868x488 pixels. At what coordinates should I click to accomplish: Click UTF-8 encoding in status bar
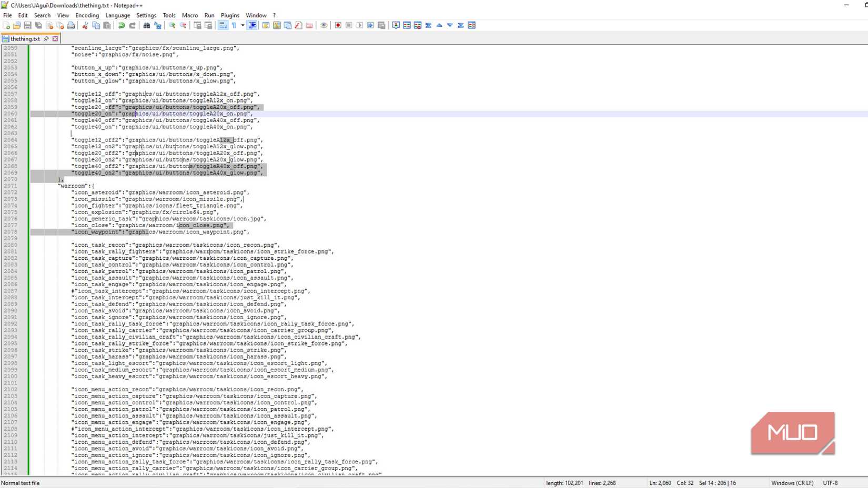click(830, 483)
